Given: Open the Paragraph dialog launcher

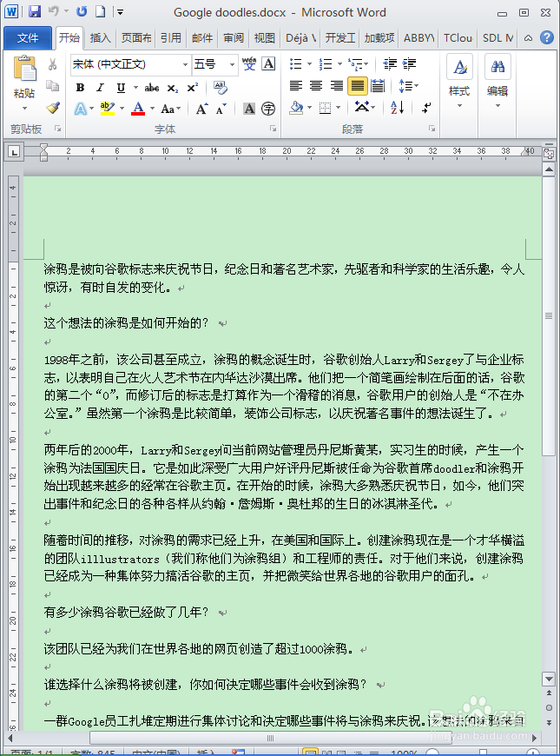Looking at the screenshot, I should (x=432, y=129).
